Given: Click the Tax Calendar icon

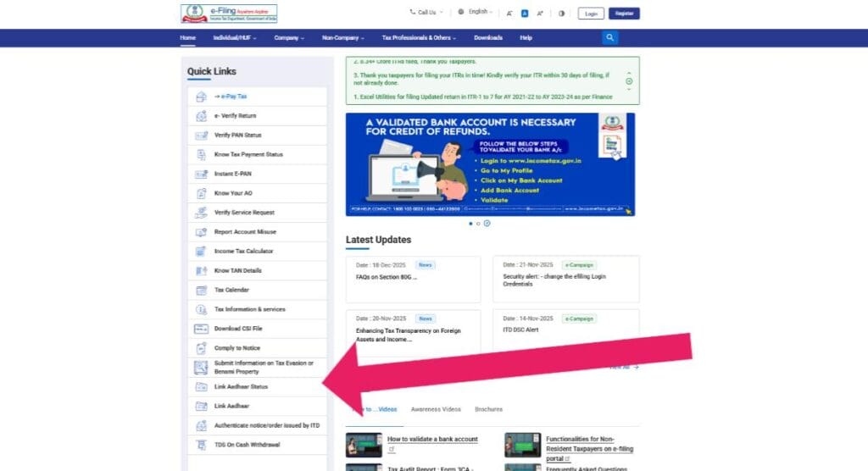Looking at the screenshot, I should pos(201,290).
